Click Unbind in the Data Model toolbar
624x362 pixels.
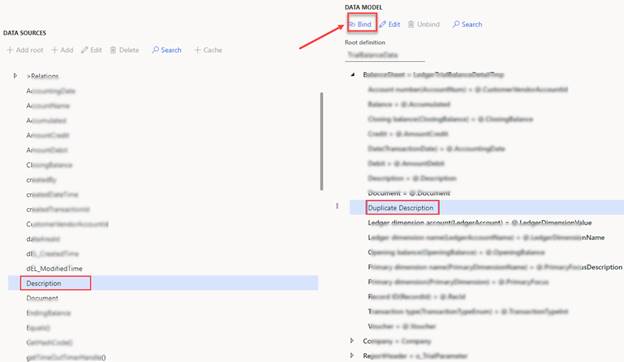click(424, 24)
